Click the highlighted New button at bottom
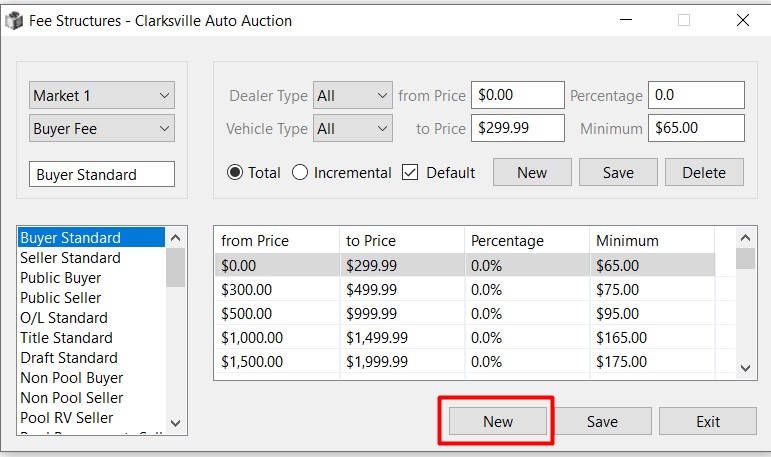Viewport: 771px width, 457px height. [497, 421]
